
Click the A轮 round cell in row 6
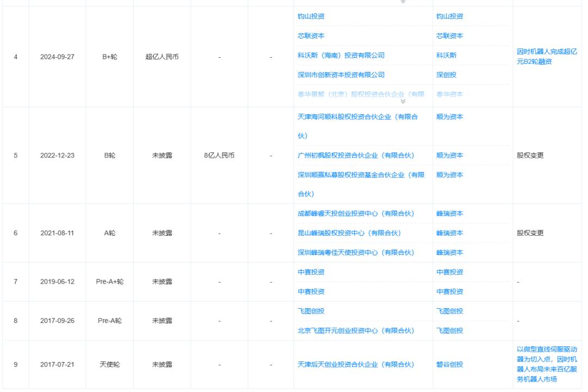click(x=109, y=233)
